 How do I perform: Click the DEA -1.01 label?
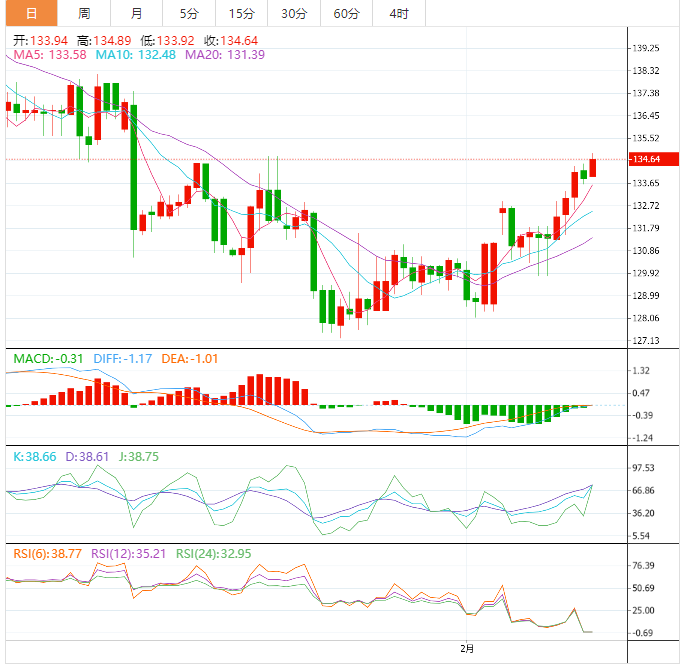pyautogui.click(x=189, y=359)
